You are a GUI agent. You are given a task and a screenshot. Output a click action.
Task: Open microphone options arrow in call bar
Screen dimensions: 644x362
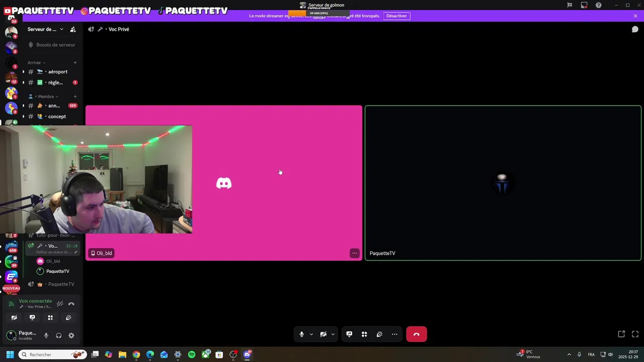coord(311,334)
